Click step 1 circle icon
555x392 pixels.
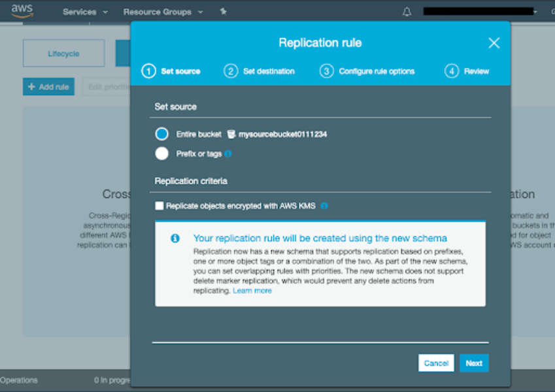[x=148, y=71]
